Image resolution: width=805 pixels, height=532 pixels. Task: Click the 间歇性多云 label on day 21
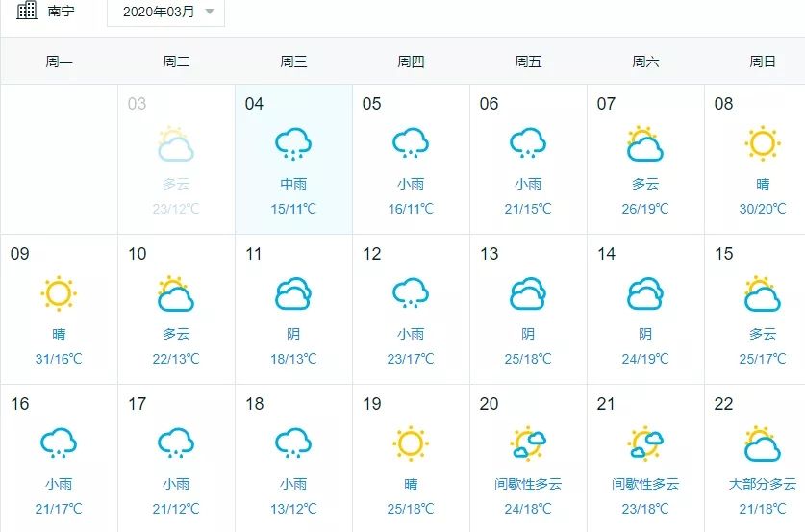pos(645,484)
